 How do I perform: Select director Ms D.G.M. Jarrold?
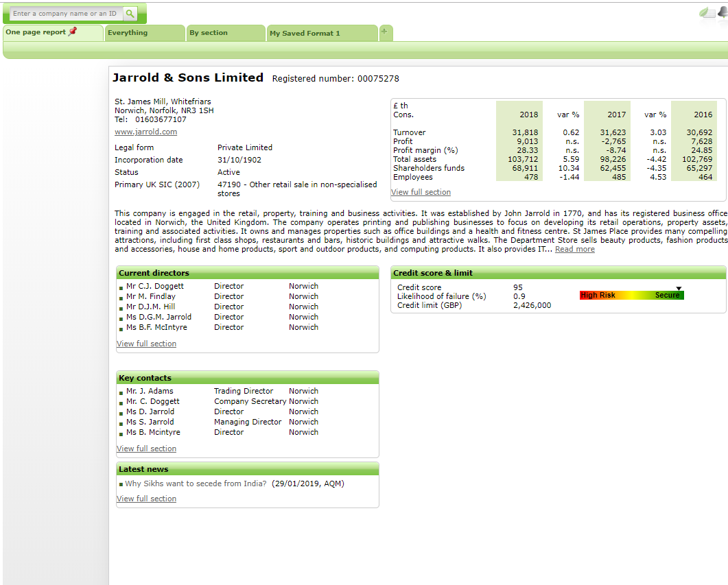click(158, 317)
